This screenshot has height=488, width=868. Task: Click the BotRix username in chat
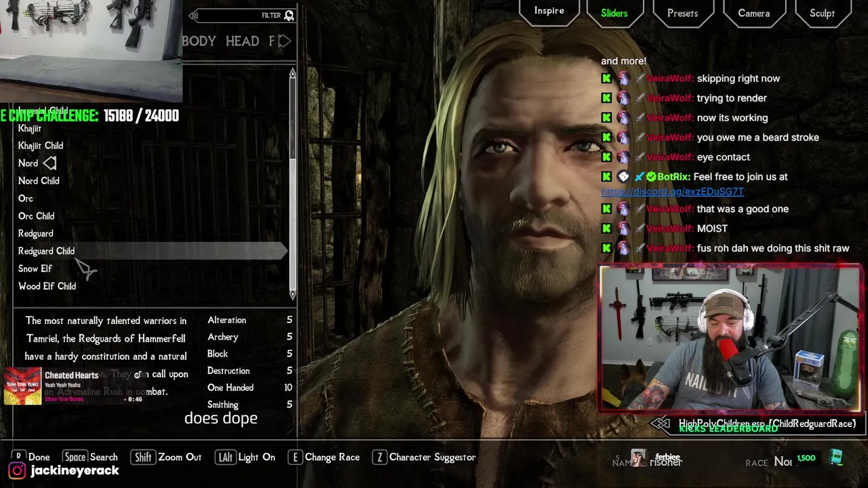tap(673, 177)
